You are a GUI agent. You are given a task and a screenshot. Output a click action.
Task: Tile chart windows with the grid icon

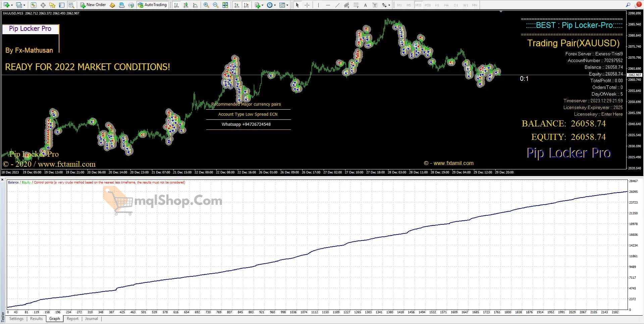tap(225, 5)
